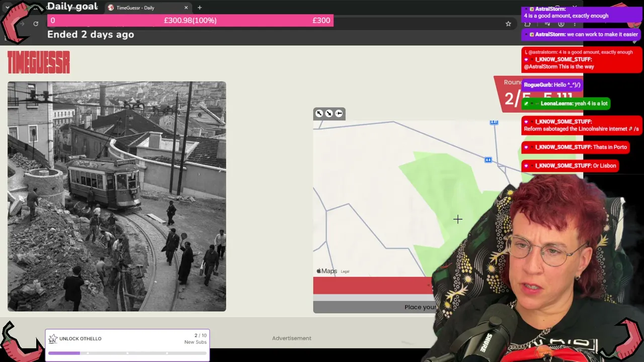Click "Ended 2 days ago" text
The image size is (644, 362).
pyautogui.click(x=91, y=34)
